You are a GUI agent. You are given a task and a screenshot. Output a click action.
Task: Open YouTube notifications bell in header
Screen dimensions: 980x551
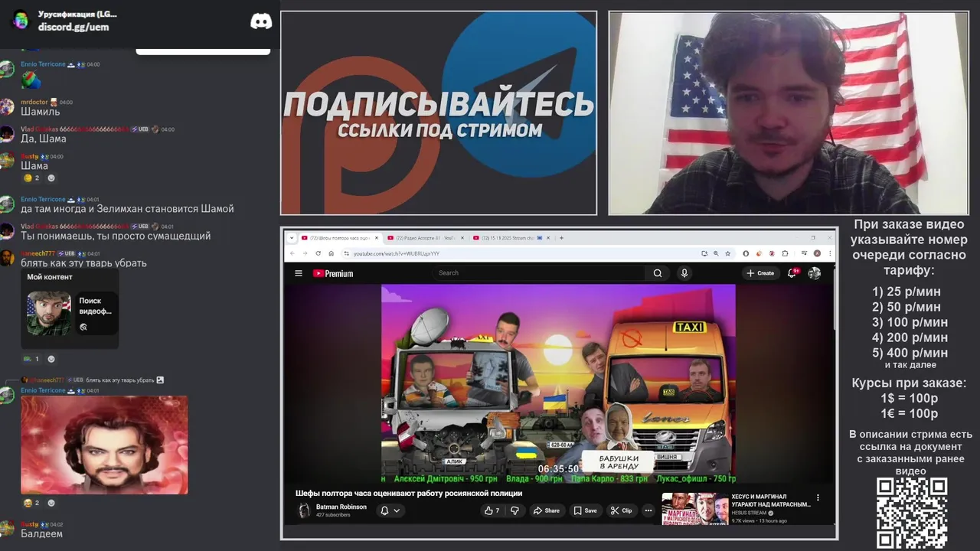tap(792, 273)
